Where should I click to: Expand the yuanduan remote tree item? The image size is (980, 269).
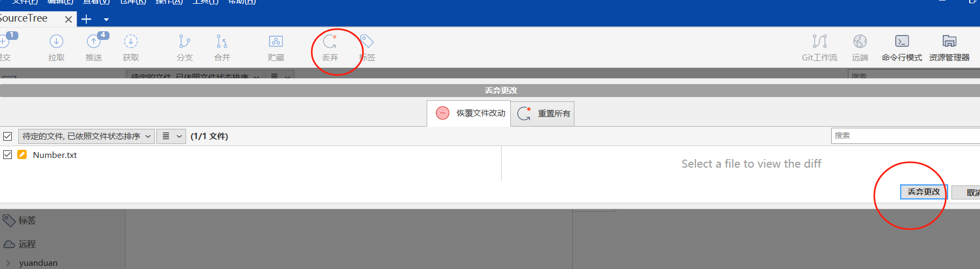pos(8,263)
